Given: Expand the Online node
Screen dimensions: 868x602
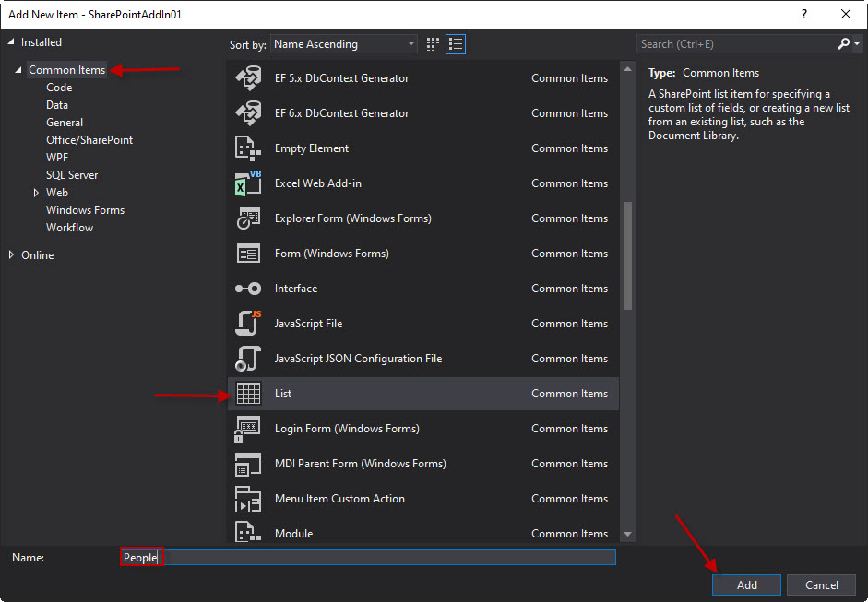Looking at the screenshot, I should pyautogui.click(x=11, y=255).
